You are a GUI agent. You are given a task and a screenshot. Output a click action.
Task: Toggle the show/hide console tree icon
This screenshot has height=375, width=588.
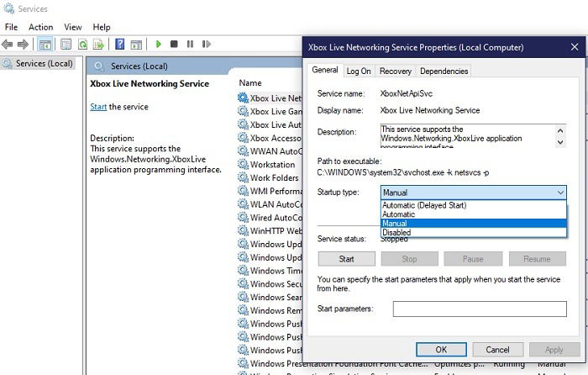coord(45,45)
